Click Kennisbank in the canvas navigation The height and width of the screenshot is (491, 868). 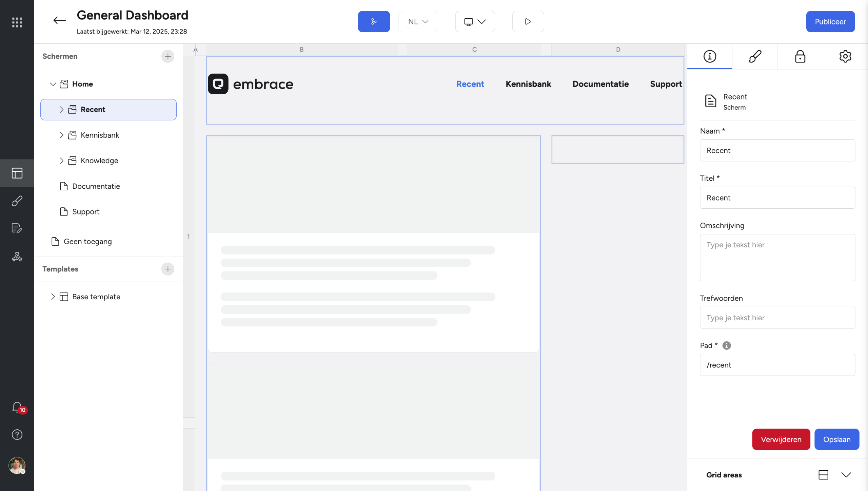pyautogui.click(x=528, y=84)
